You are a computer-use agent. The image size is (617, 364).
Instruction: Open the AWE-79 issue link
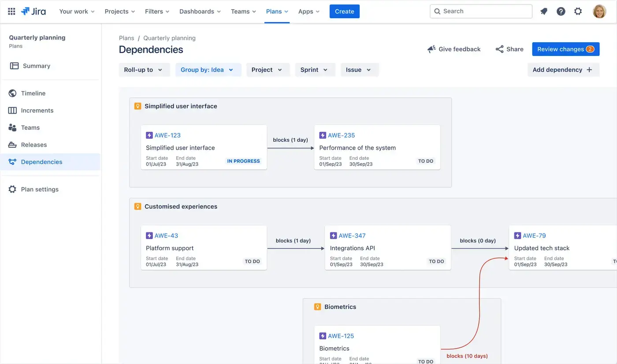[x=534, y=236]
